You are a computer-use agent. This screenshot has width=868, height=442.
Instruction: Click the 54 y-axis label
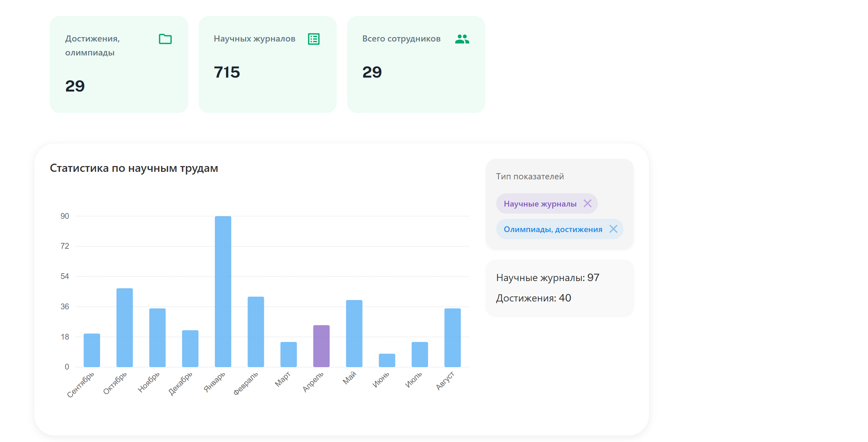point(65,276)
